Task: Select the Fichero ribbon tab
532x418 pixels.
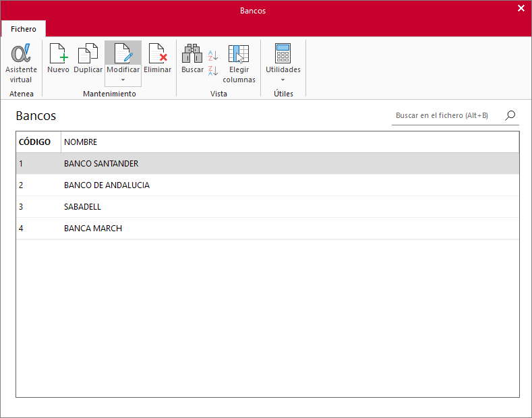Action: coord(24,29)
